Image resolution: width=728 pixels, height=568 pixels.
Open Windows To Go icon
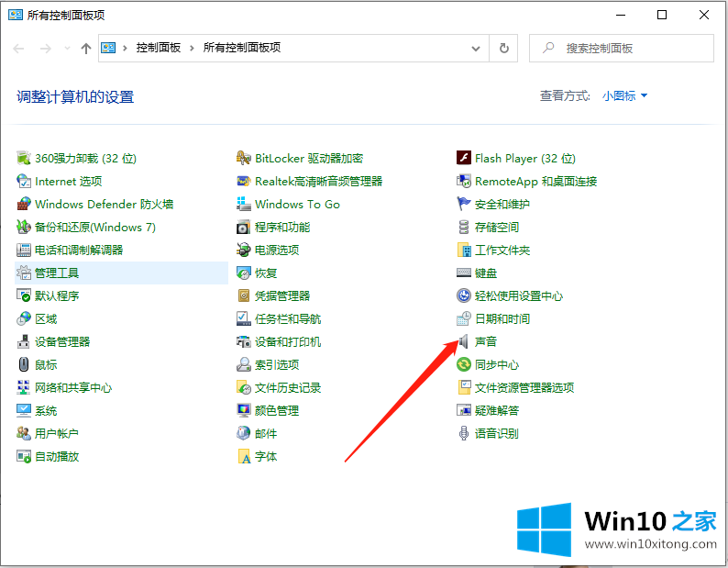[244, 204]
